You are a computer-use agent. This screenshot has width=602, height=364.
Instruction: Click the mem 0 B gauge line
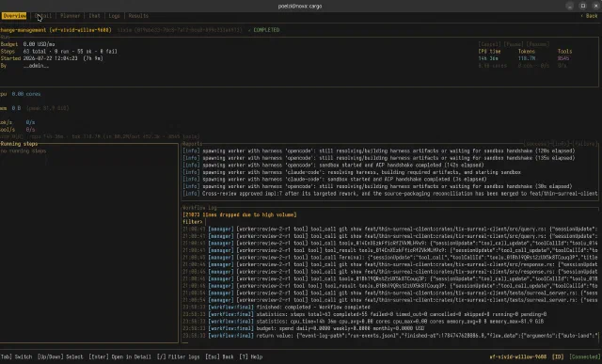(x=35, y=108)
